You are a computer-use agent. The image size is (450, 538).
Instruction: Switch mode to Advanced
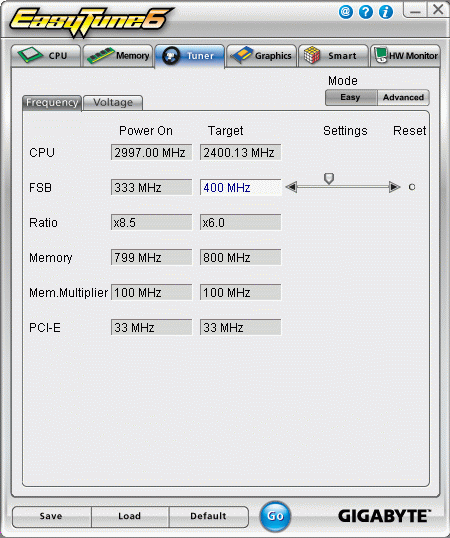(403, 97)
